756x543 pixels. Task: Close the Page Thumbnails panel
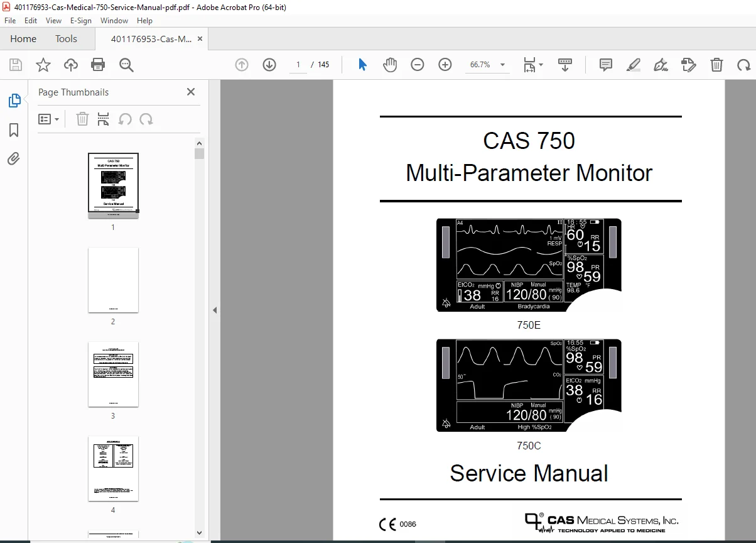[191, 92]
